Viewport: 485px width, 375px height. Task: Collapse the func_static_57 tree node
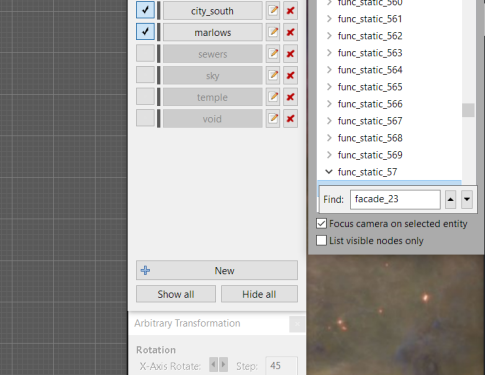click(x=329, y=172)
